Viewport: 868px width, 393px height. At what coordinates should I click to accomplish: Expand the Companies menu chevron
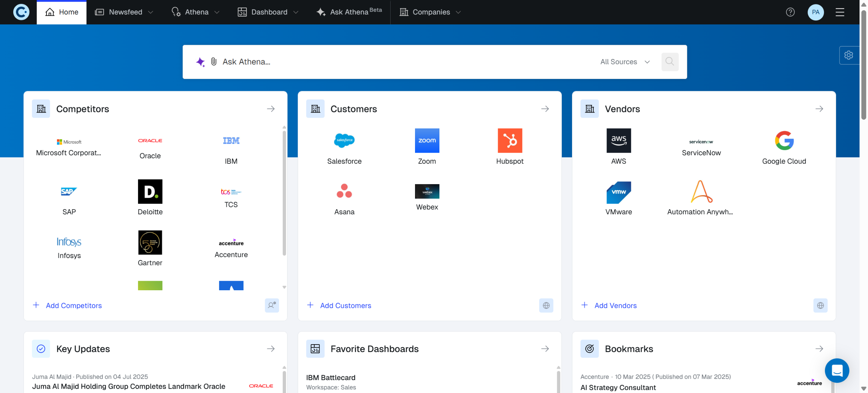point(458,12)
